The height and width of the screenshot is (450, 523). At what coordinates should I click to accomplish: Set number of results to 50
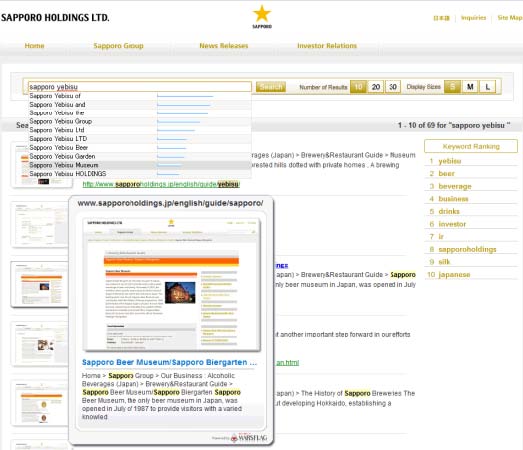[393, 87]
